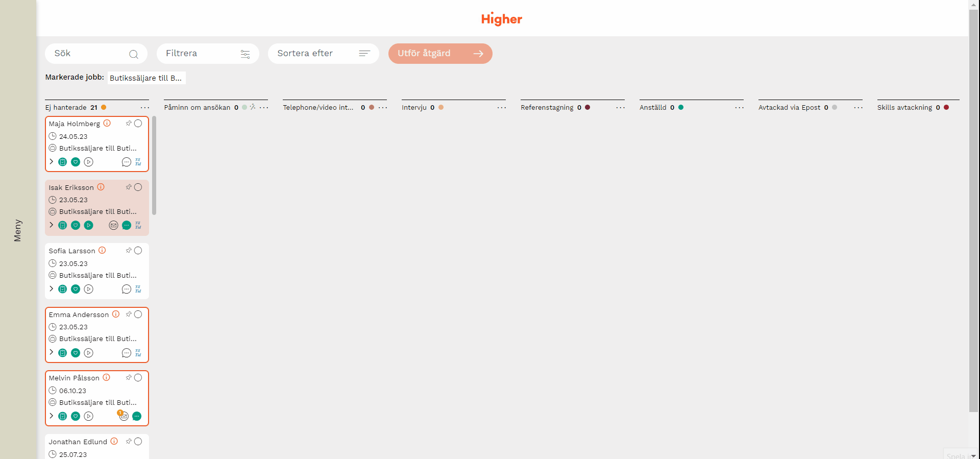Open the three-dot menu for Ej hanterade column

(145, 108)
